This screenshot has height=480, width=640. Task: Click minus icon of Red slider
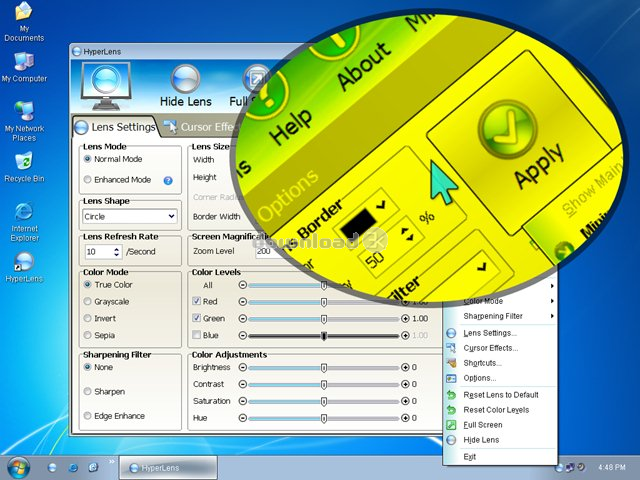click(242, 302)
